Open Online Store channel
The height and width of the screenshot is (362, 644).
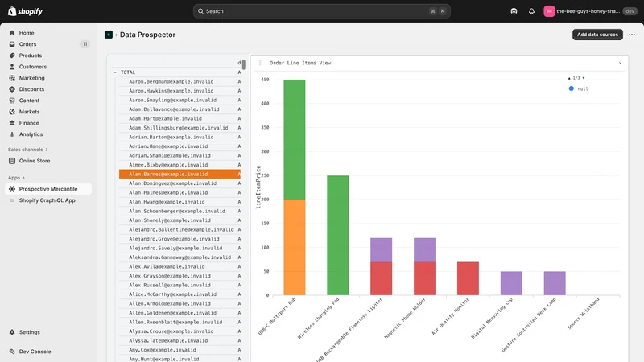48,161
